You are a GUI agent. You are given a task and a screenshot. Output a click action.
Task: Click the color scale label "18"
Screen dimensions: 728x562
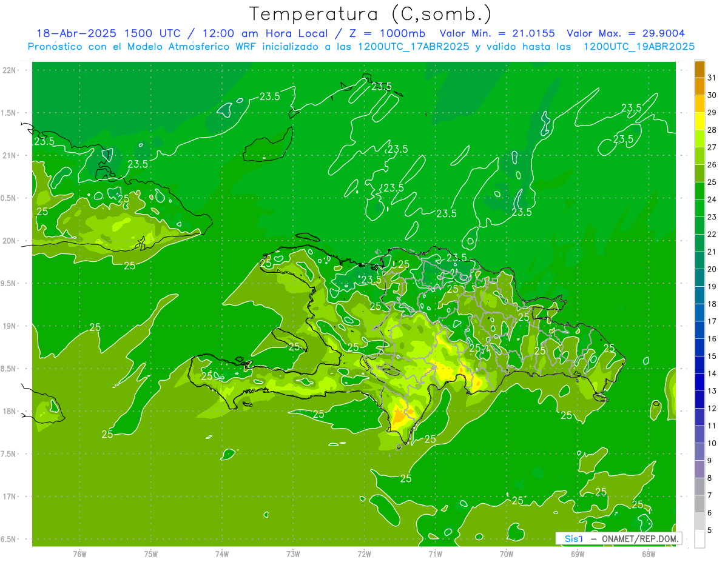click(x=712, y=304)
